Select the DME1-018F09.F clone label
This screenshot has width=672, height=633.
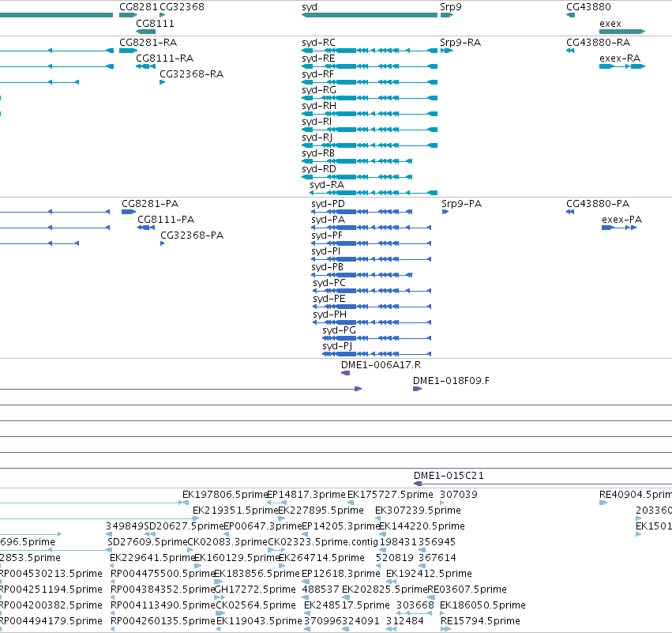pos(451,381)
